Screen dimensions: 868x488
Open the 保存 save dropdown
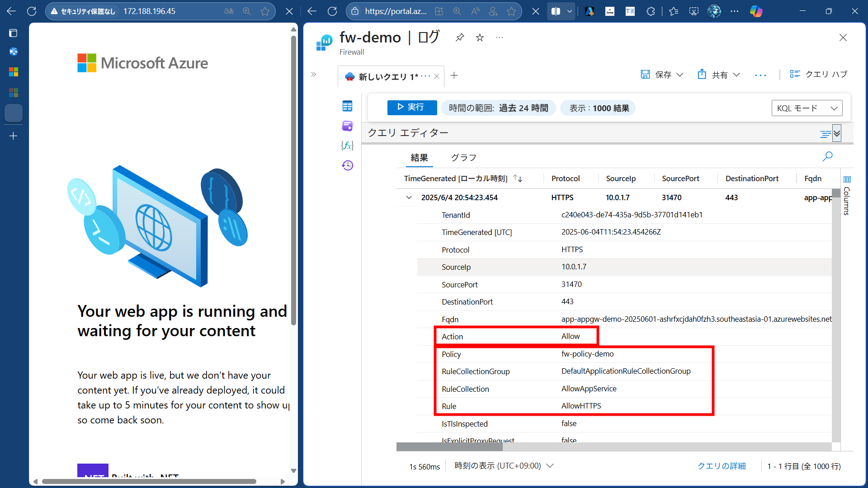click(x=662, y=75)
